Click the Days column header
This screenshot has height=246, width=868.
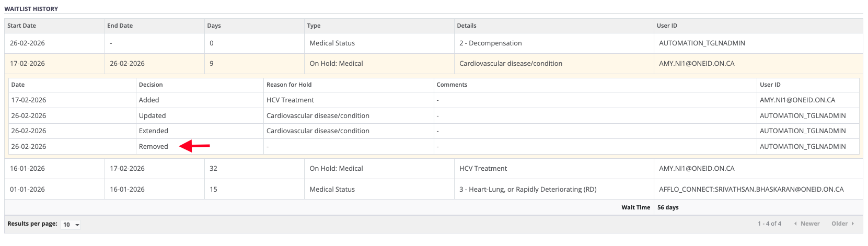coord(214,26)
